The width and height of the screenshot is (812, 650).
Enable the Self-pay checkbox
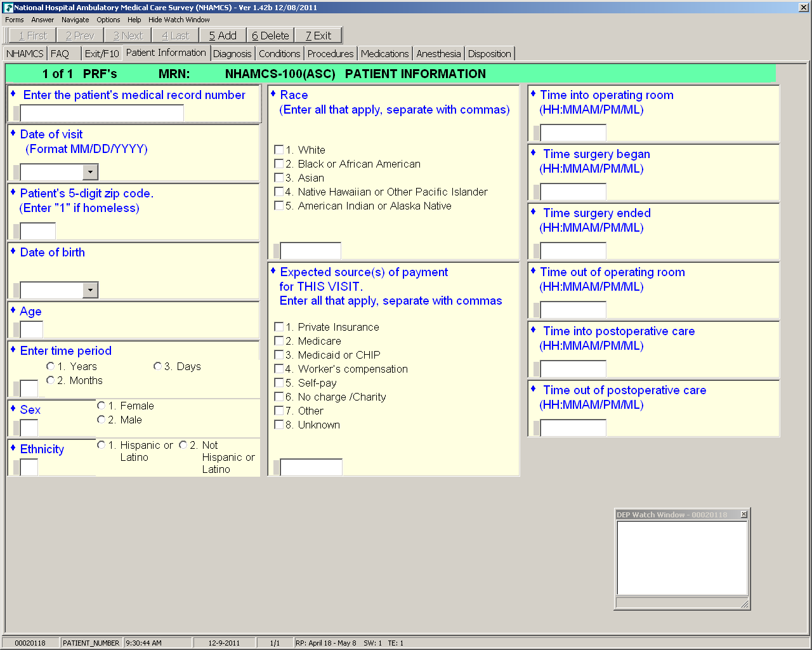click(278, 383)
